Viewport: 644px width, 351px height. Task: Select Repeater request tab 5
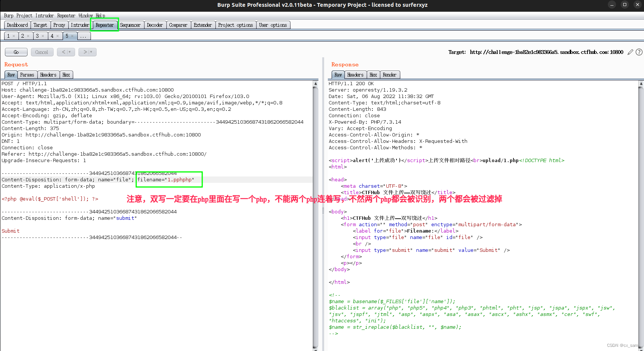click(x=67, y=36)
